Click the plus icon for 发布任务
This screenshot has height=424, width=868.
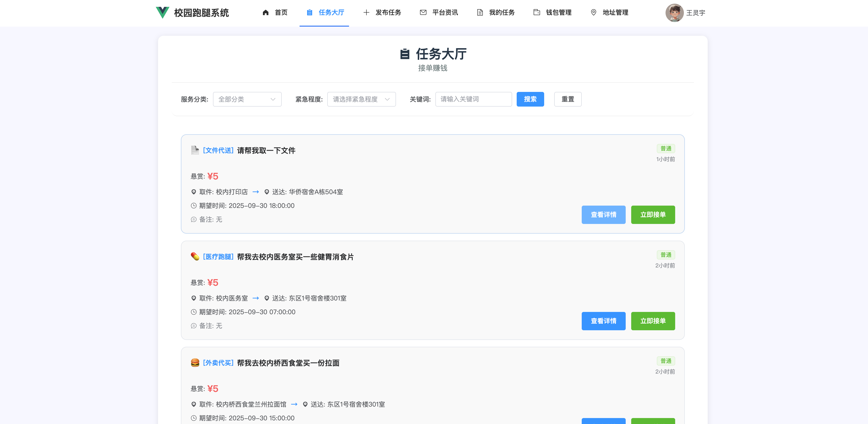[366, 12]
